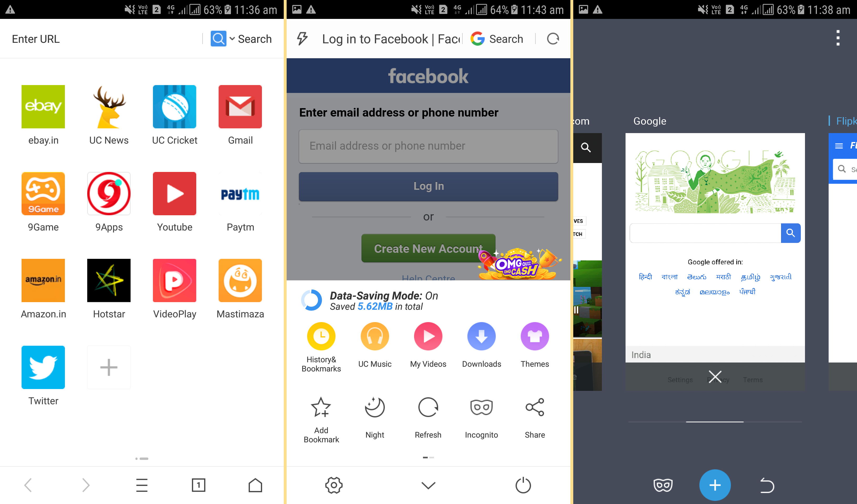Click Facebook email or phone input field
The image size is (857, 504).
[428, 146]
